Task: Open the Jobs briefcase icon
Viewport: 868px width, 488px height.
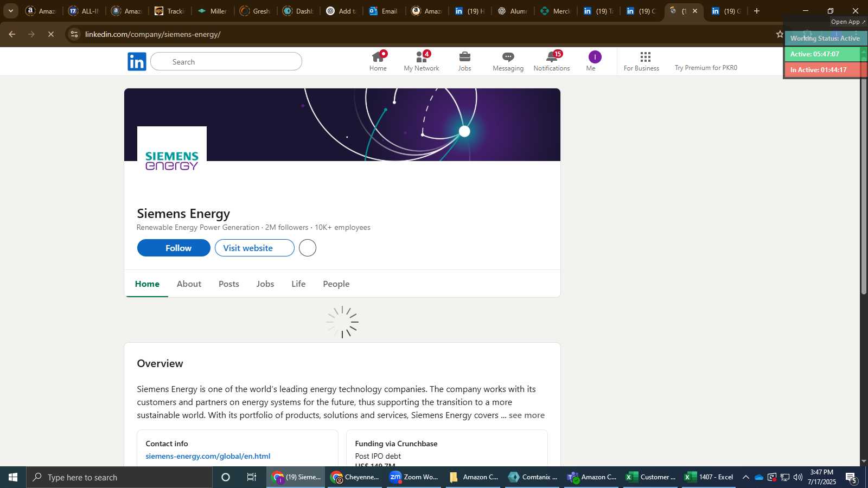Action: [464, 61]
